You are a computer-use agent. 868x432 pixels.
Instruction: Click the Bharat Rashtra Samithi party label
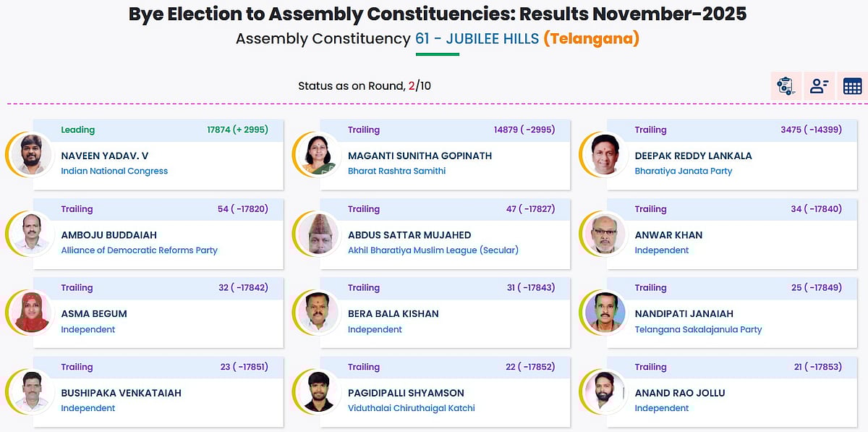pos(396,171)
